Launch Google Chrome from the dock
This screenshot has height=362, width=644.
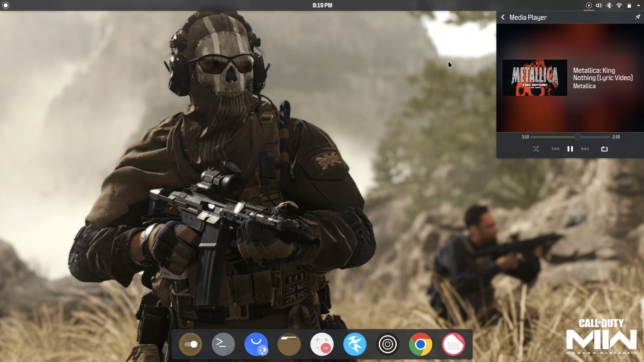(x=421, y=344)
